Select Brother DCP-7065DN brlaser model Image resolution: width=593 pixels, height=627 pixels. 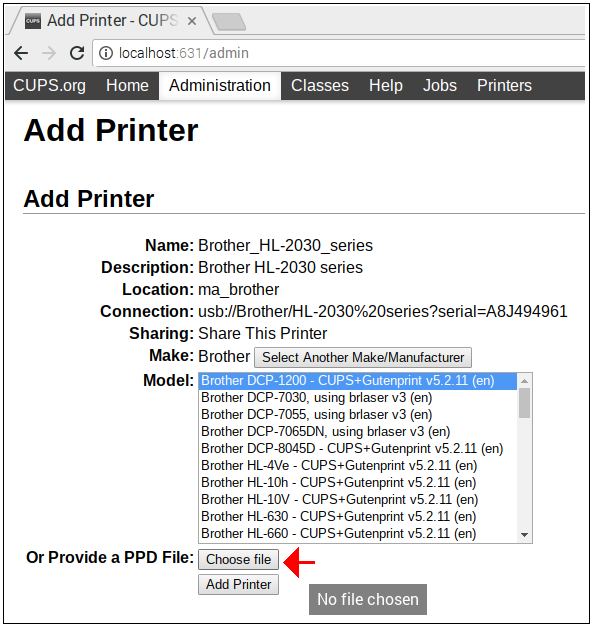tap(358, 431)
